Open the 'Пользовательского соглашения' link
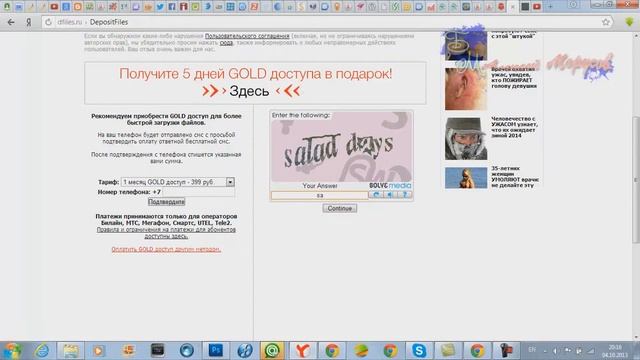This screenshot has height=360, width=640. click(x=247, y=36)
